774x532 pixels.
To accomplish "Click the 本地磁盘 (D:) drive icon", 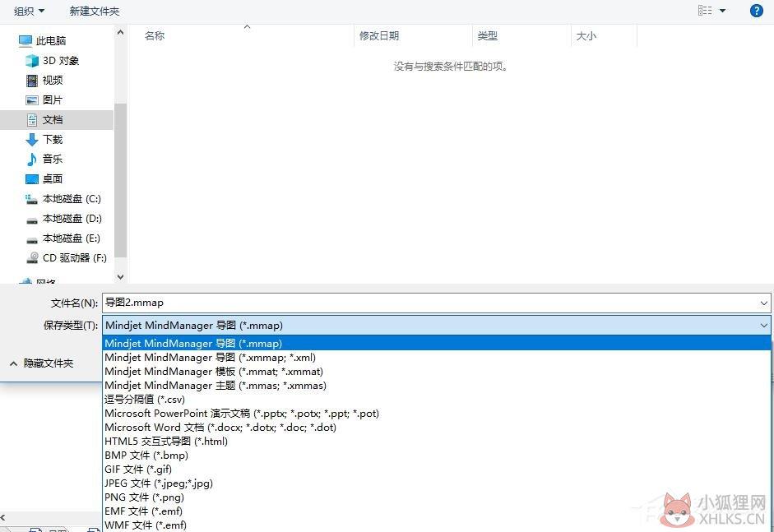I will pos(31,220).
